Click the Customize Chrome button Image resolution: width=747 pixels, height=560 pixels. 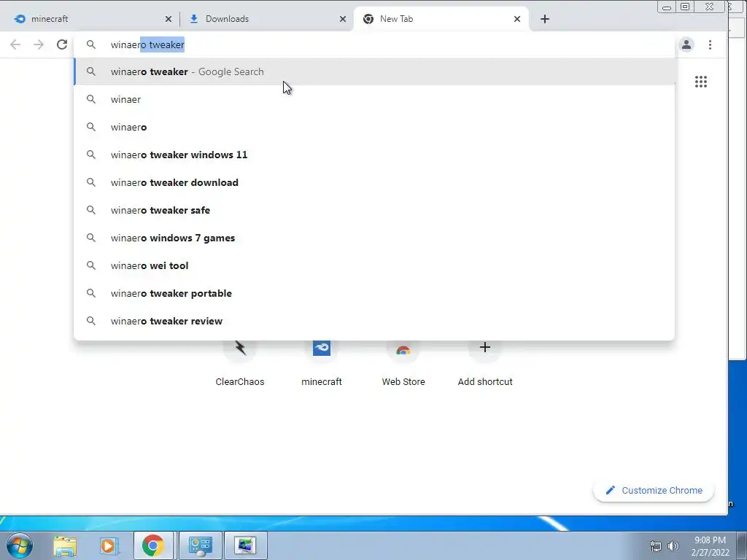pyautogui.click(x=654, y=491)
